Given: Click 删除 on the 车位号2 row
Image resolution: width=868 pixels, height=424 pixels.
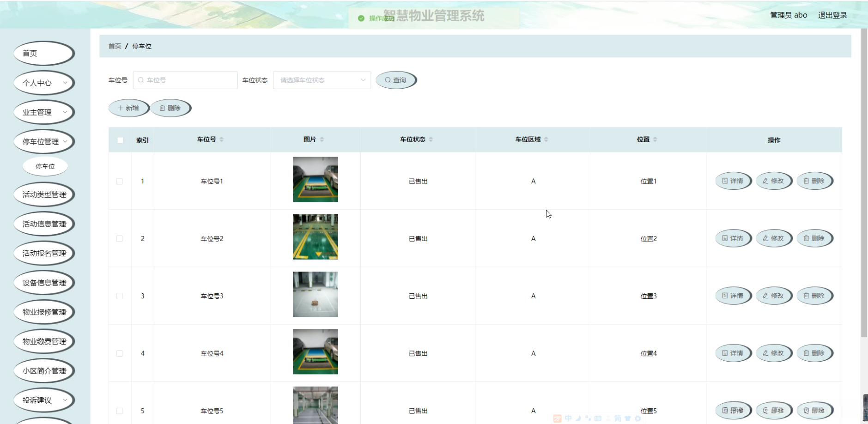Looking at the screenshot, I should (x=815, y=238).
